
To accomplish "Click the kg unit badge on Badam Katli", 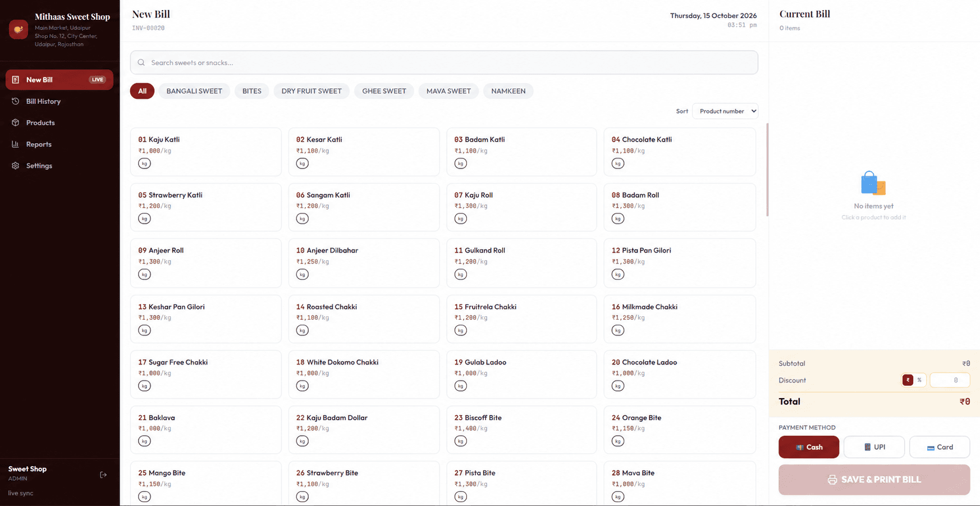I will 461,163.
